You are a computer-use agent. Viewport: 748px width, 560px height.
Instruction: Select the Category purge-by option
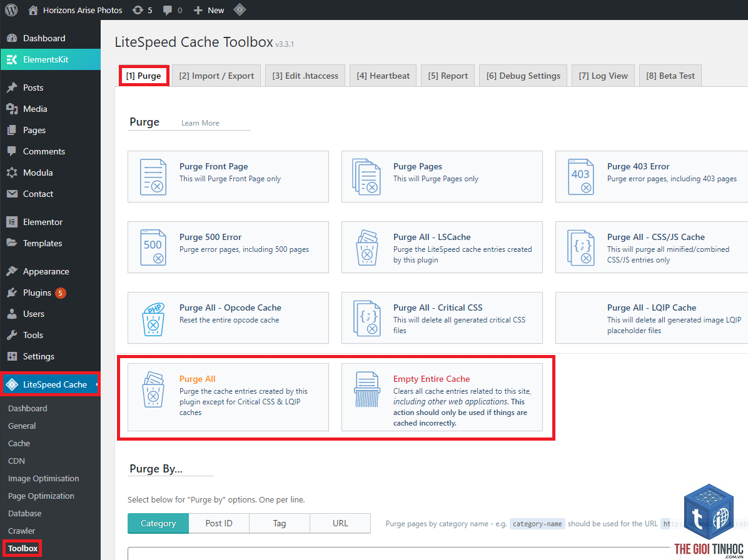pos(158,523)
